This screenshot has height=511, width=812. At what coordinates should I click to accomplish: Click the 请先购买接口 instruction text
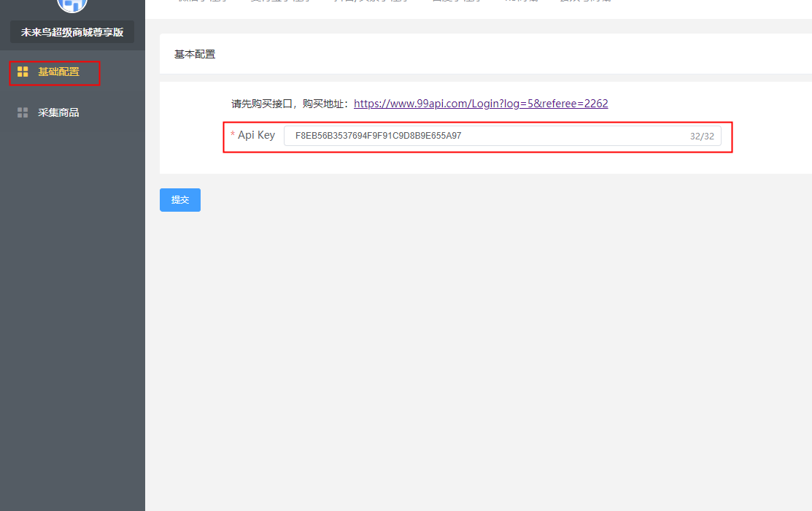pos(292,104)
